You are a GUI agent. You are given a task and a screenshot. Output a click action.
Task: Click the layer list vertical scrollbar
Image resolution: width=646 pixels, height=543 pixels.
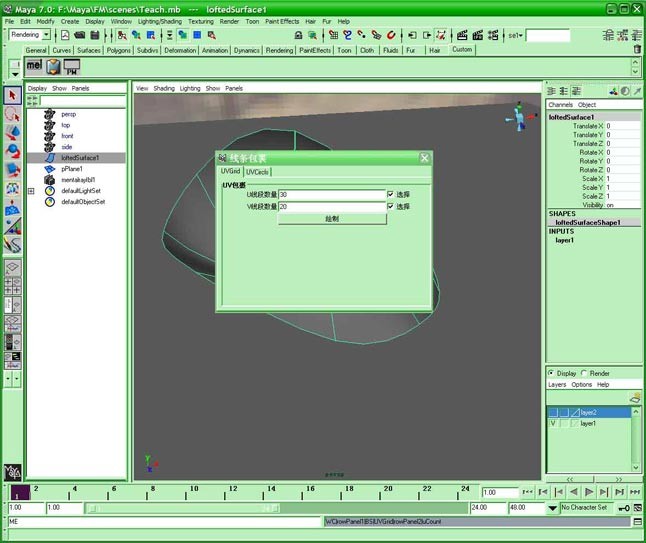point(636,439)
